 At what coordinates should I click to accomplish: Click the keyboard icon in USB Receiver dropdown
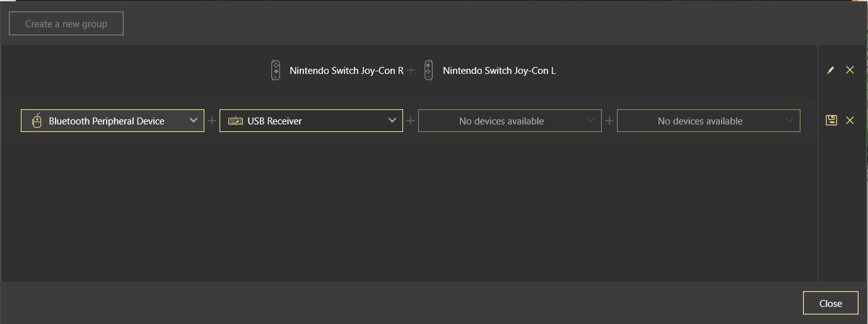pyautogui.click(x=235, y=121)
